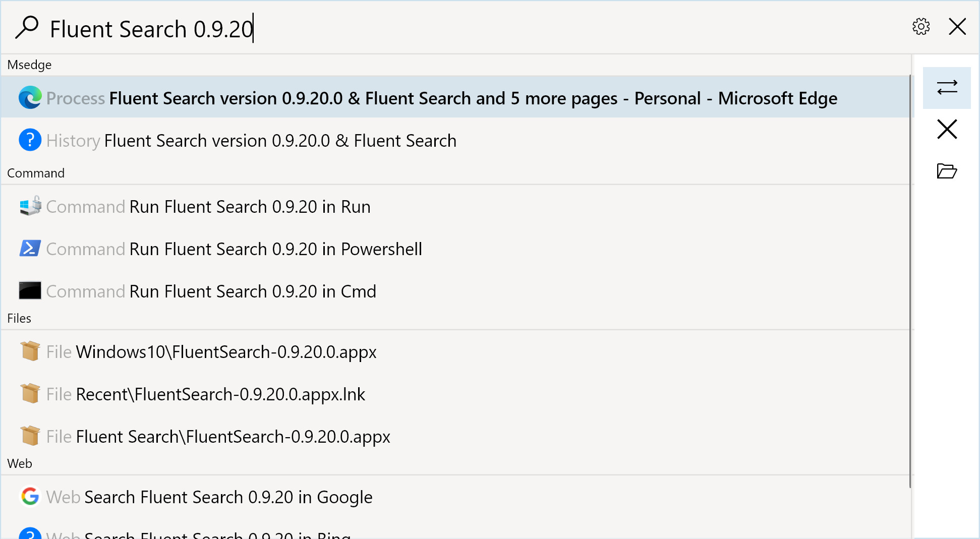
Task: Click the close process X action
Action: [x=947, y=129]
